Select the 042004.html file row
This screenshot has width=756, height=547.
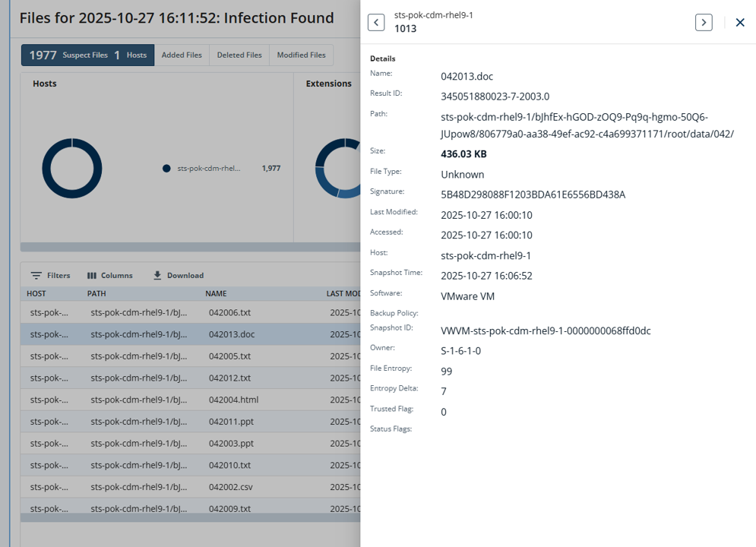[x=191, y=400]
